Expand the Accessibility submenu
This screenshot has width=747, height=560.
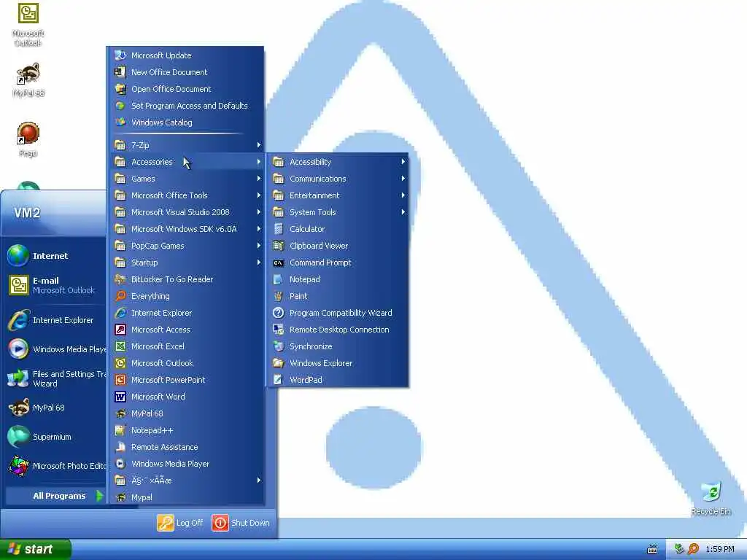pos(338,162)
